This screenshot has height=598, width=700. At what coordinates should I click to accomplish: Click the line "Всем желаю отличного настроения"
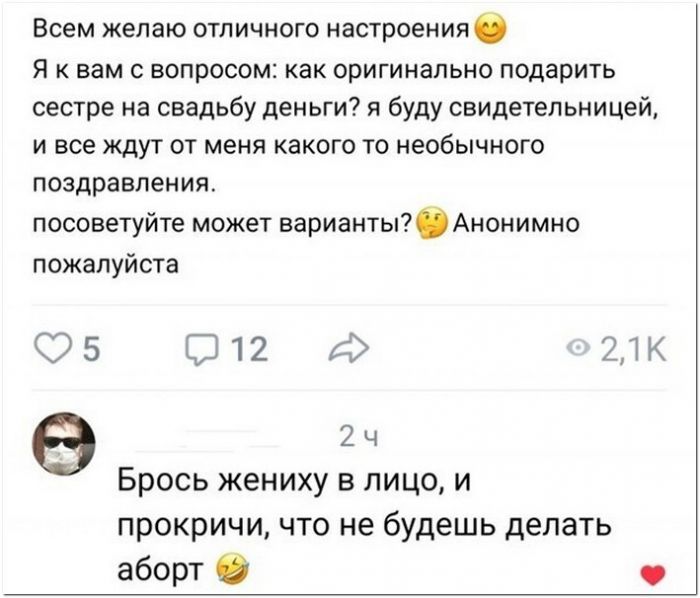pos(252,30)
